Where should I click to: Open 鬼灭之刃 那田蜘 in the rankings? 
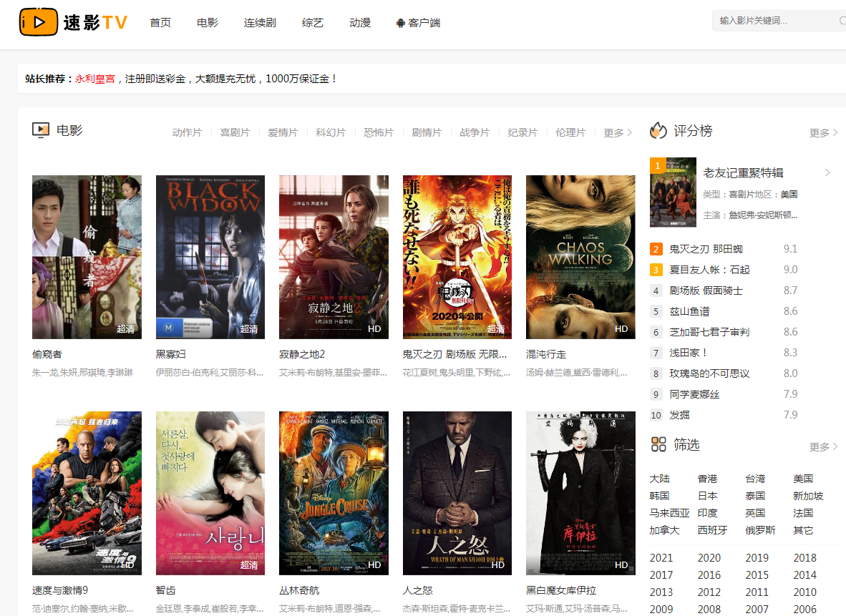click(x=706, y=249)
